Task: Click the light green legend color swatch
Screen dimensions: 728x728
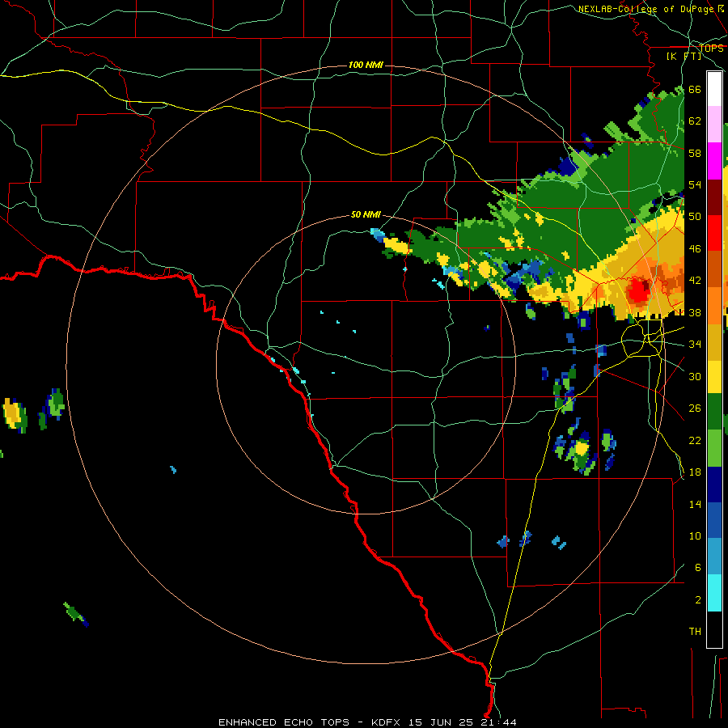Action: (714, 448)
